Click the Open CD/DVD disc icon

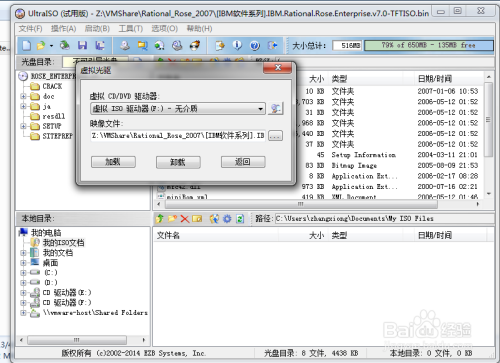click(65, 45)
